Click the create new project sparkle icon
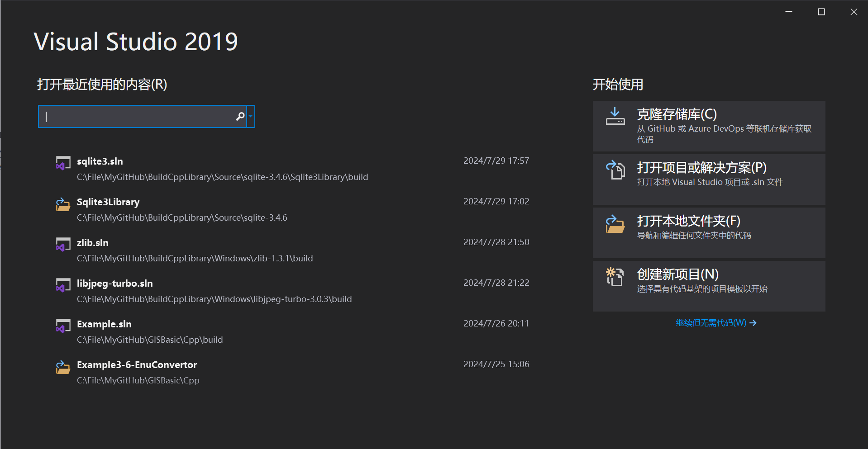Viewport: 868px width, 449px height. point(615,277)
